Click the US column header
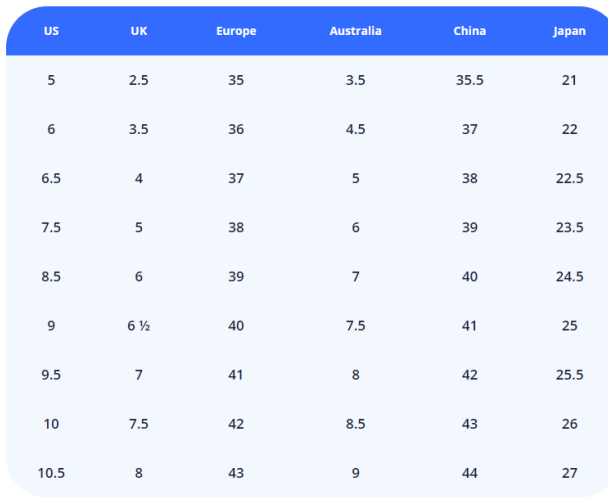Screen dimensions: 608x501 point(51,31)
